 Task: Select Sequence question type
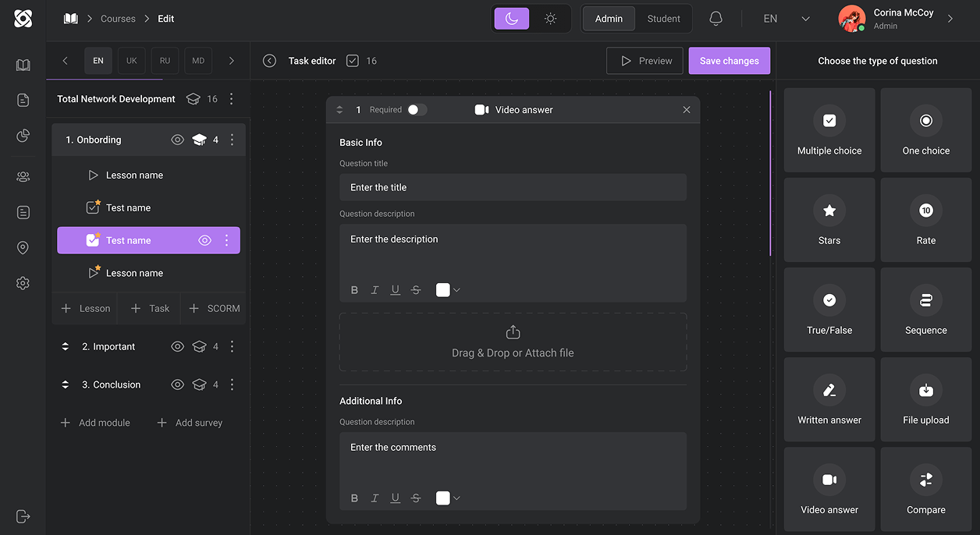coord(926,310)
